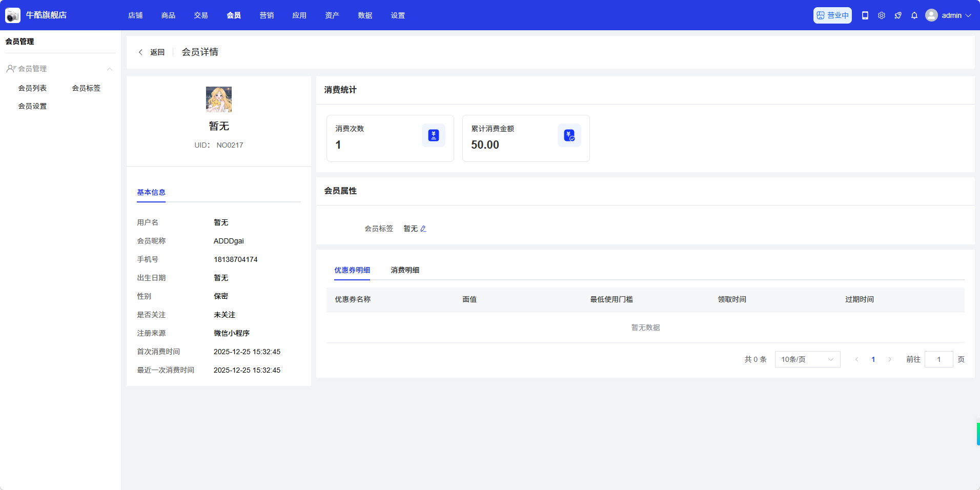Go to 会员标签 in sidebar

click(86, 88)
